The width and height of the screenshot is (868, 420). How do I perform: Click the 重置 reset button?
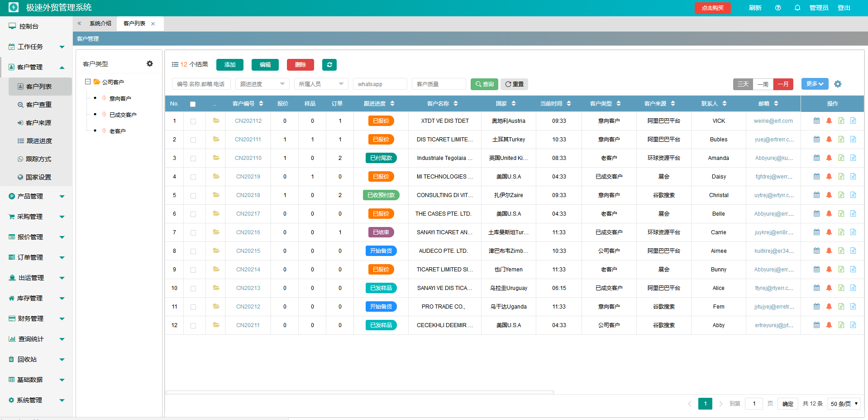point(514,84)
